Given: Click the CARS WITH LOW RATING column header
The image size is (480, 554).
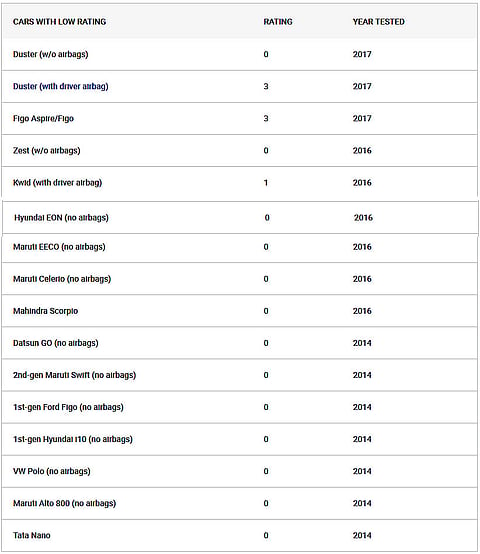Looking at the screenshot, I should click(x=59, y=22).
